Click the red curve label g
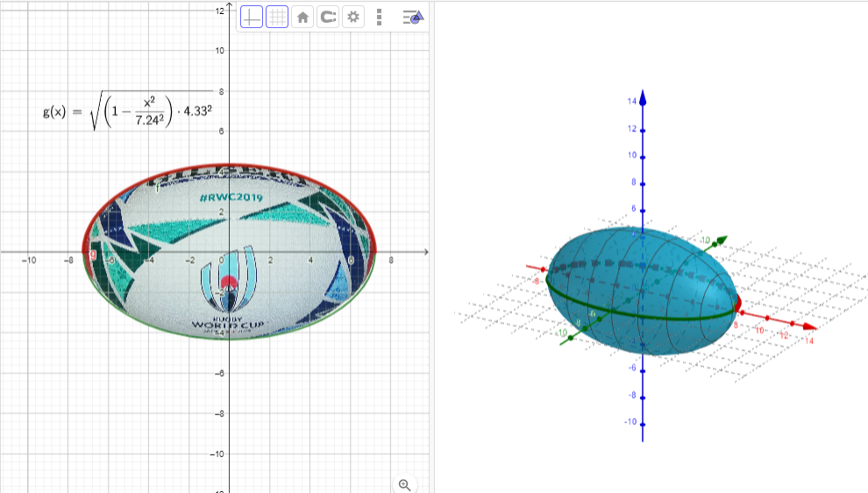Image resolution: width=868 pixels, height=493 pixels. tap(93, 254)
